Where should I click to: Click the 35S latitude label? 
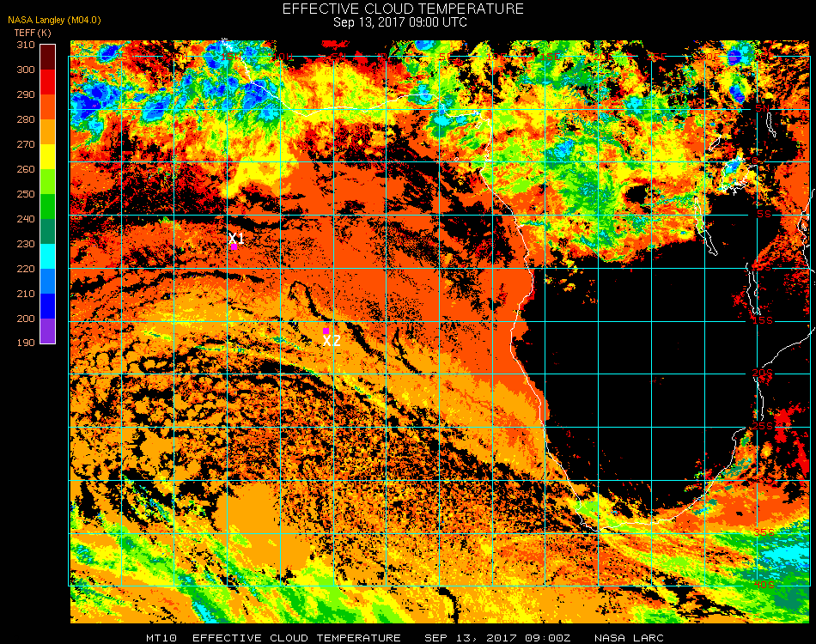(x=764, y=532)
